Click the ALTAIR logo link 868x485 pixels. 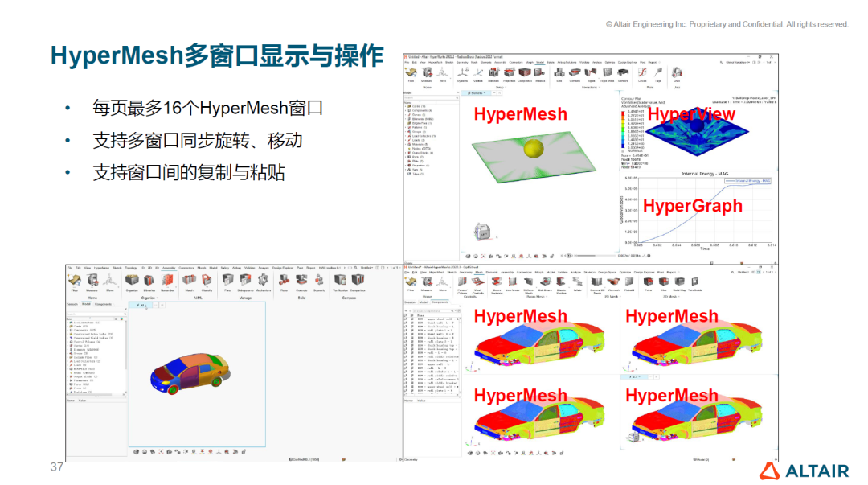click(x=805, y=471)
